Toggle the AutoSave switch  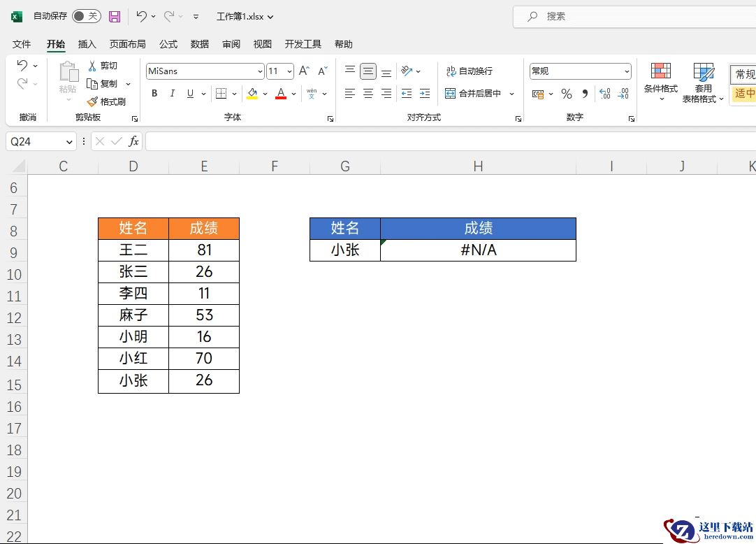click(87, 16)
